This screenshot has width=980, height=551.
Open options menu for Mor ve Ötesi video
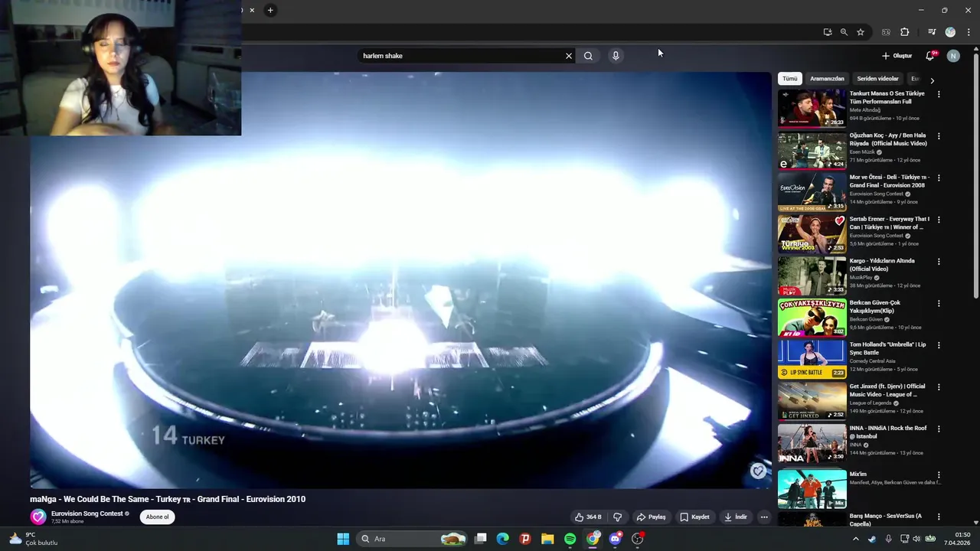pyautogui.click(x=939, y=178)
